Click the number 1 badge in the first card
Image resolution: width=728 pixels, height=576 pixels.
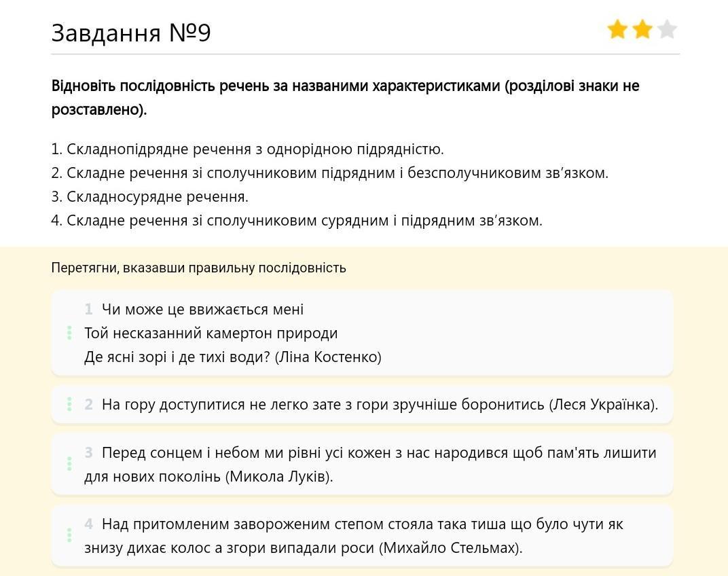click(88, 310)
